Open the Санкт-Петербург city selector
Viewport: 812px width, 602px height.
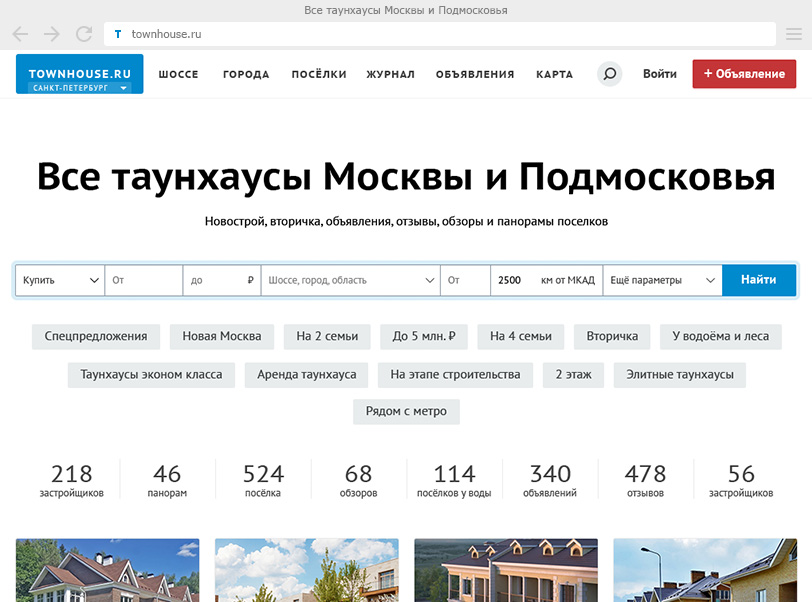pos(80,88)
